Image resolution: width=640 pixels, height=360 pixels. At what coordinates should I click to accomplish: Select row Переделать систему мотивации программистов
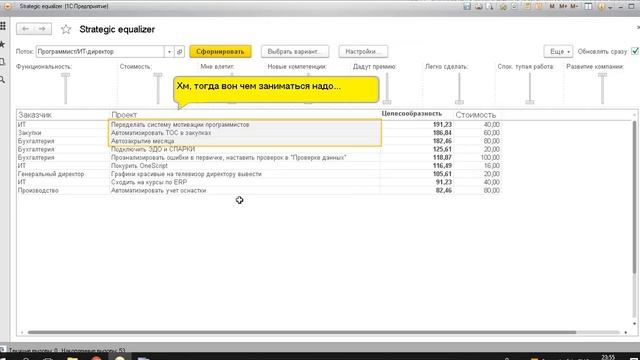tap(259, 124)
